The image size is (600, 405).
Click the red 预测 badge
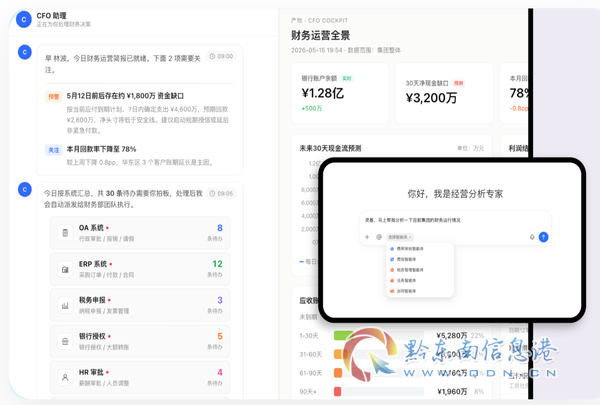click(458, 83)
